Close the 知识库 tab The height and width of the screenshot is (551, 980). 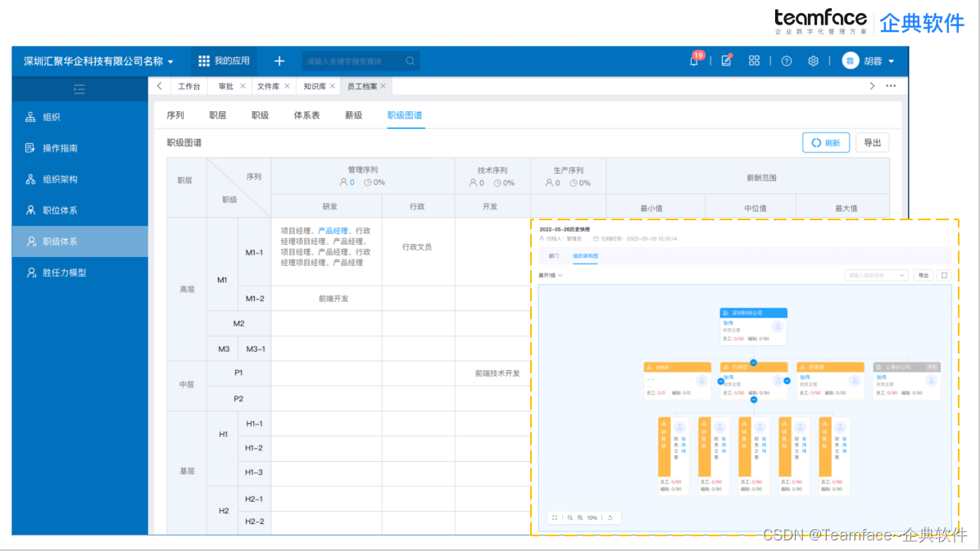pyautogui.click(x=333, y=86)
